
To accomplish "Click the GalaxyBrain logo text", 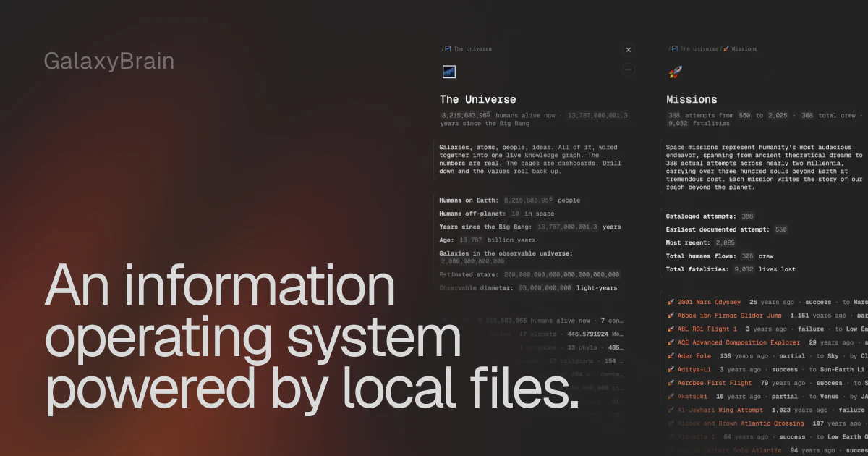I will 109,62.
